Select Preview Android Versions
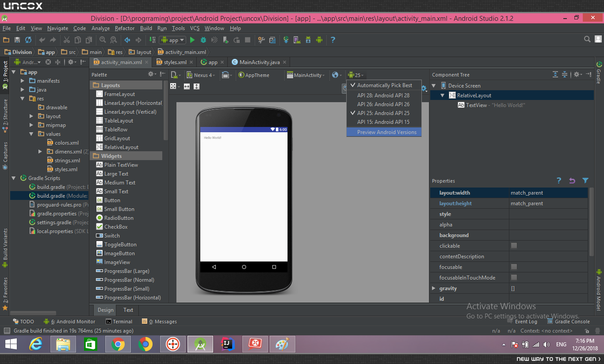The image size is (604, 364). [x=384, y=132]
